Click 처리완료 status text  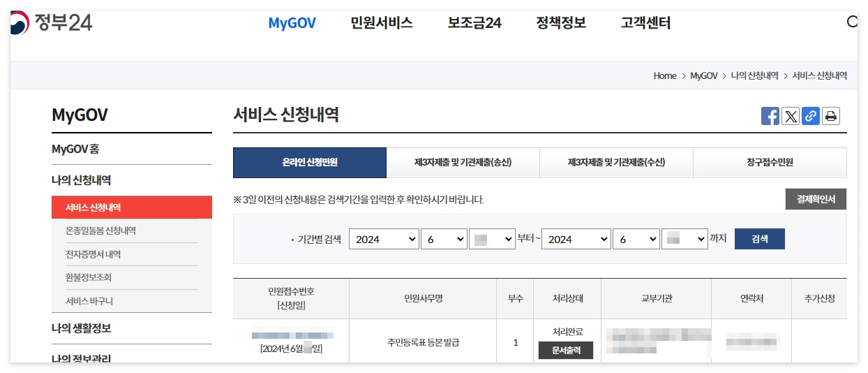coord(567,332)
